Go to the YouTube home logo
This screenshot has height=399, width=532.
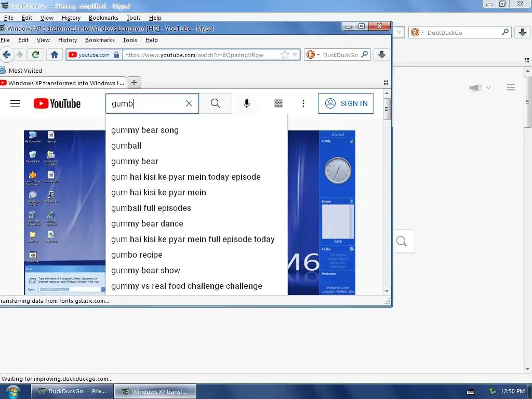57,103
